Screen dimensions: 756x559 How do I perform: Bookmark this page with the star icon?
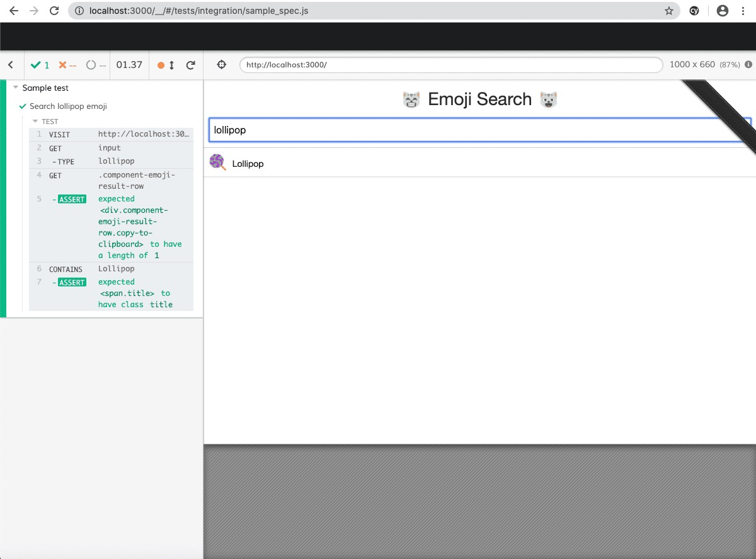click(x=668, y=11)
